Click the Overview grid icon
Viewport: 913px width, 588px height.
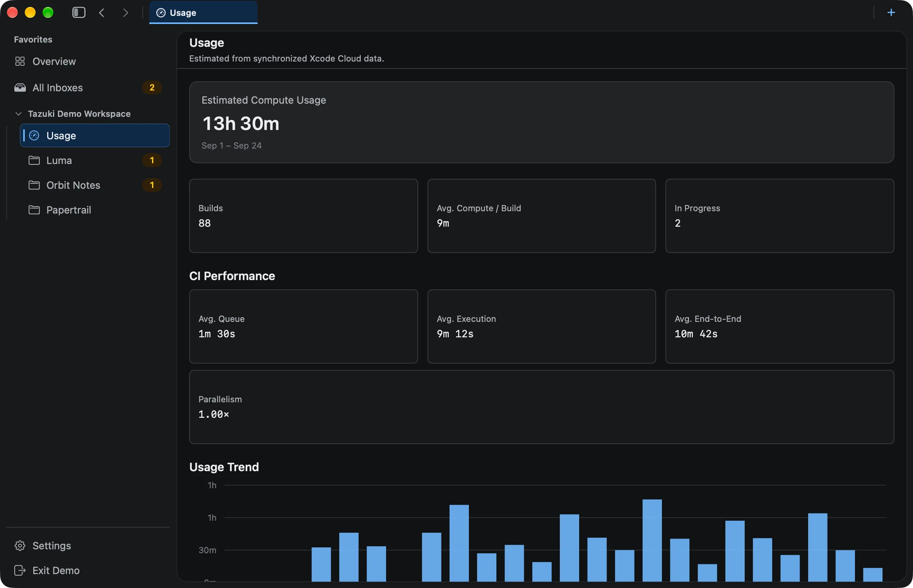[x=20, y=61]
